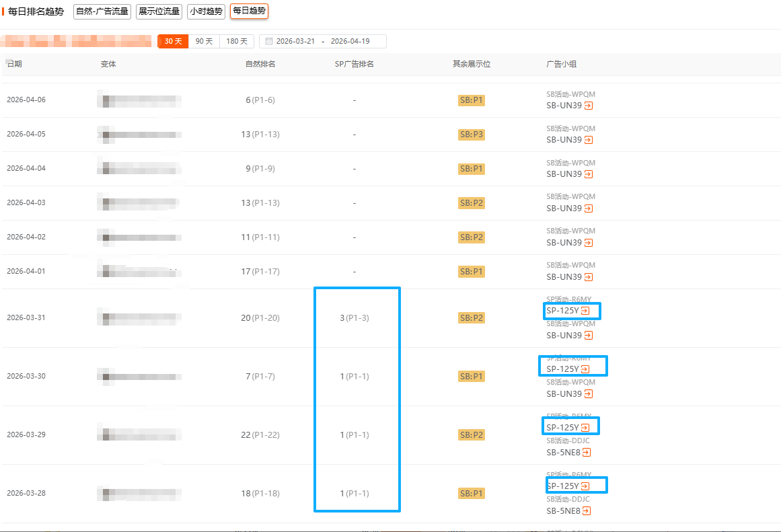Screen dimensions: 781x532
Task: Open start date 2026-03-21 picker
Action: (x=295, y=42)
